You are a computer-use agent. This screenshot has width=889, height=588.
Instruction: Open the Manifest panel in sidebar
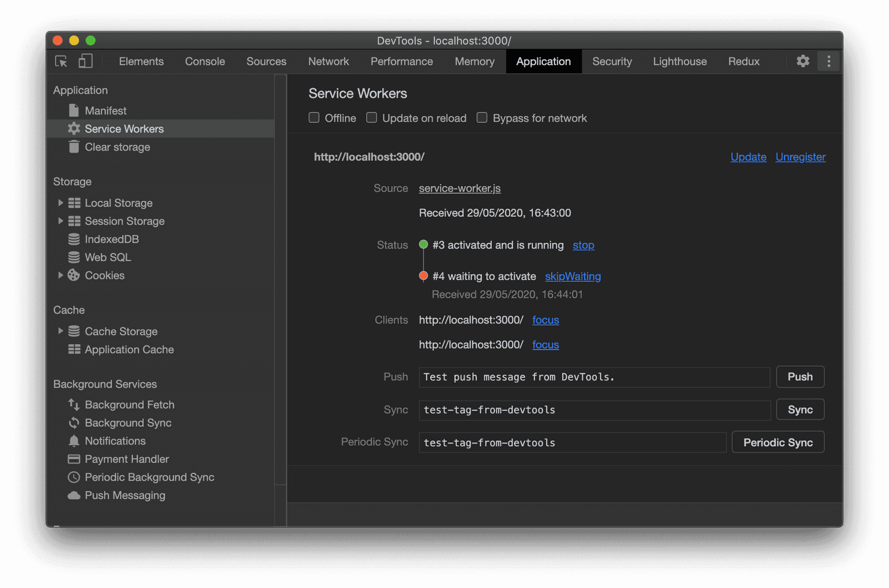tap(106, 110)
